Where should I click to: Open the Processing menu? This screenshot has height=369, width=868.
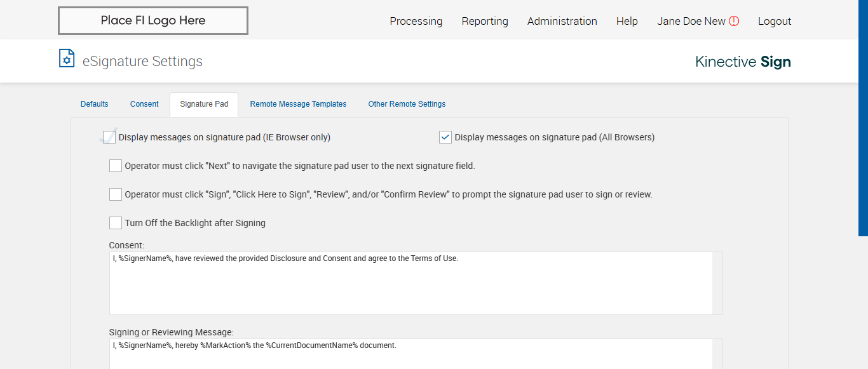click(x=416, y=21)
